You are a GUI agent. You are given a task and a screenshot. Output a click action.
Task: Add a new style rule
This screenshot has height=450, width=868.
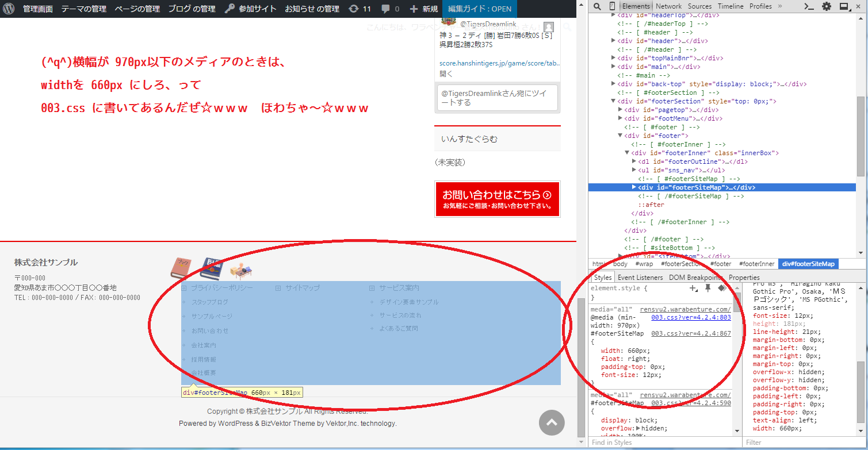pos(694,288)
